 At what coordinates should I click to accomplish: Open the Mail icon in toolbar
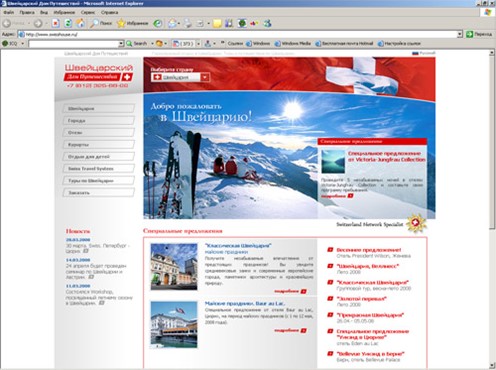pyautogui.click(x=172, y=23)
